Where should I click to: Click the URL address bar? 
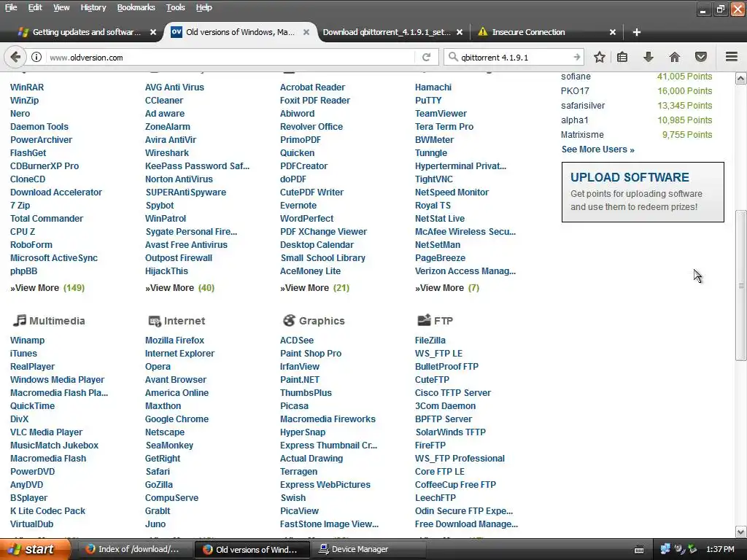point(231,57)
